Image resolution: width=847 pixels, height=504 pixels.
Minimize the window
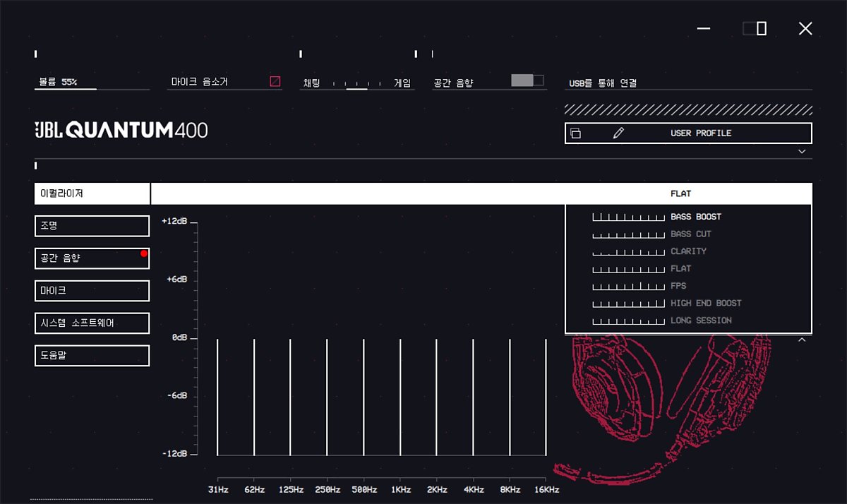click(704, 28)
